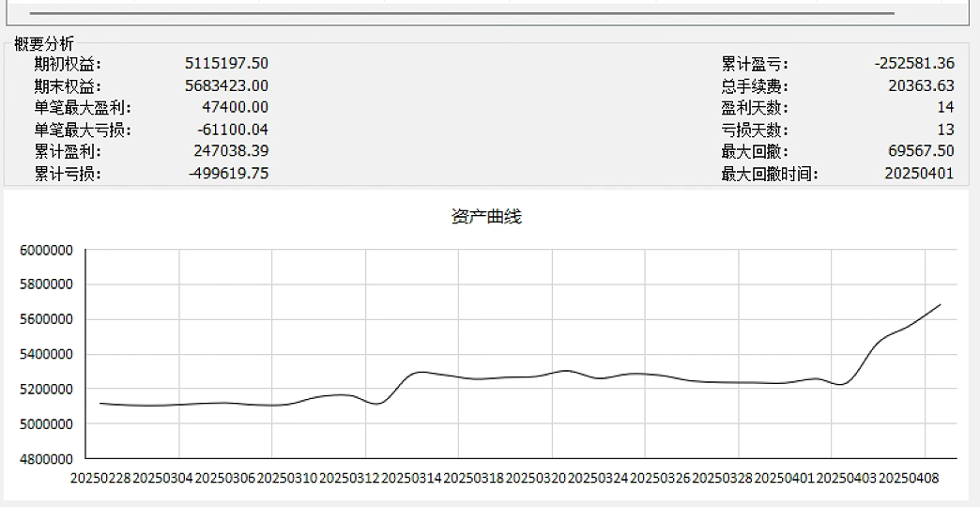The width and height of the screenshot is (980, 507).
Task: Click the 累计亏损 value -499619.75
Action: point(224,173)
